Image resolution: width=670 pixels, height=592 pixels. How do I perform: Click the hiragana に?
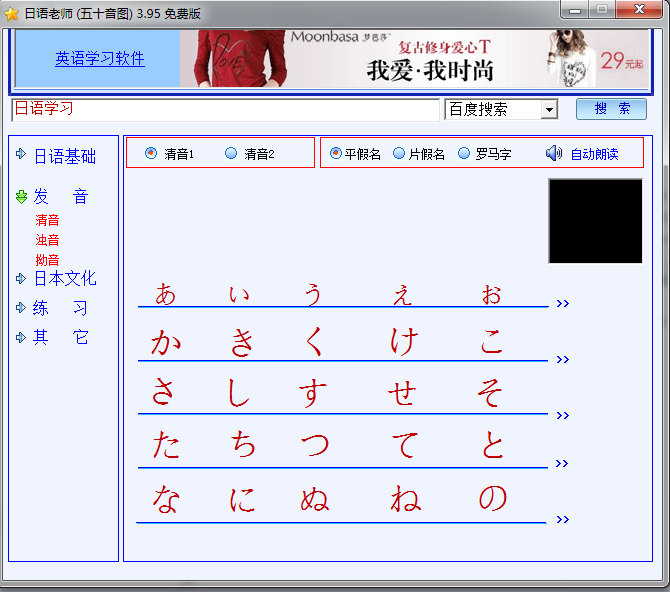(242, 499)
